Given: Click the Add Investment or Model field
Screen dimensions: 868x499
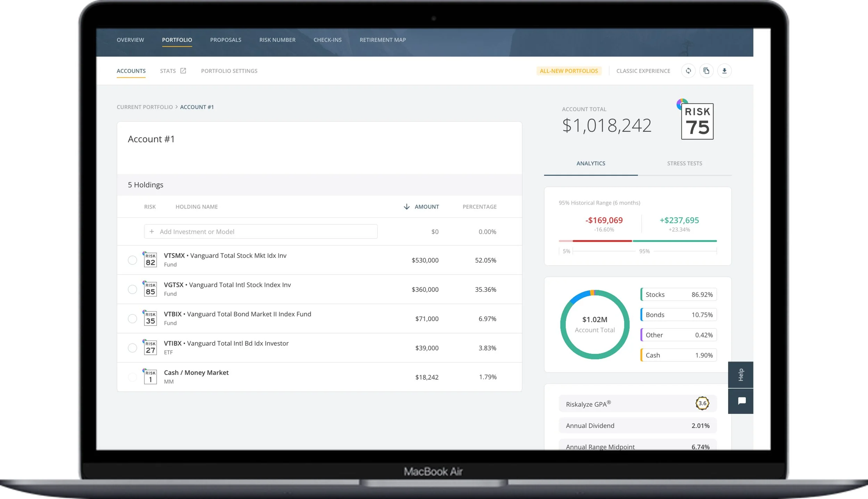Looking at the screenshot, I should coord(260,232).
